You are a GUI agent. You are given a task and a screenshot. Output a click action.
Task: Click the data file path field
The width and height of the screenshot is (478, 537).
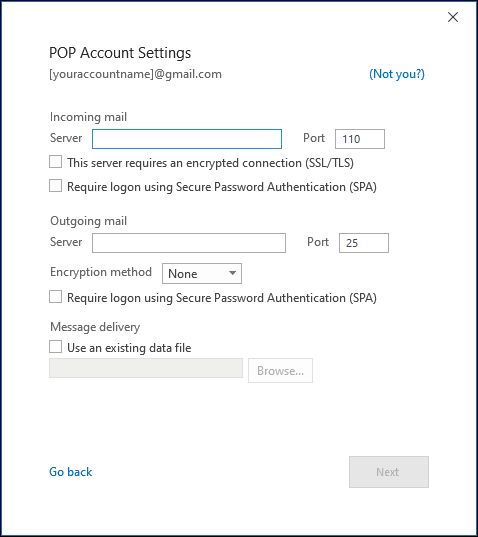[146, 368]
